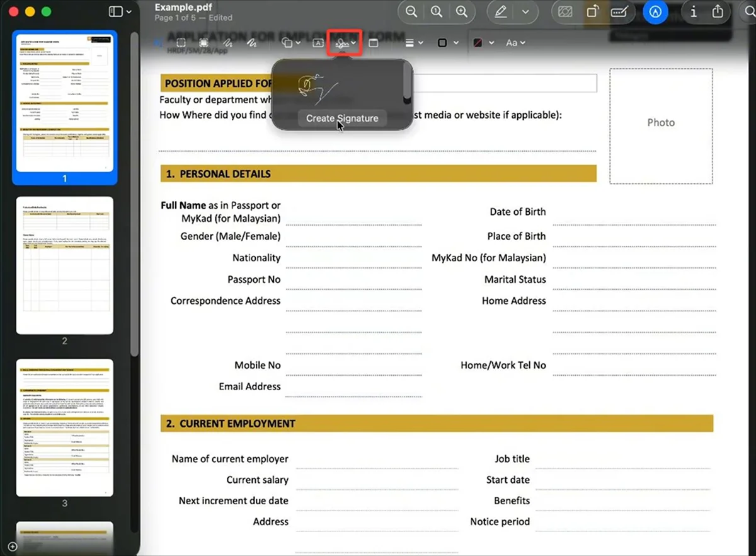
Task: Select the Draw tool
Action: click(x=251, y=43)
